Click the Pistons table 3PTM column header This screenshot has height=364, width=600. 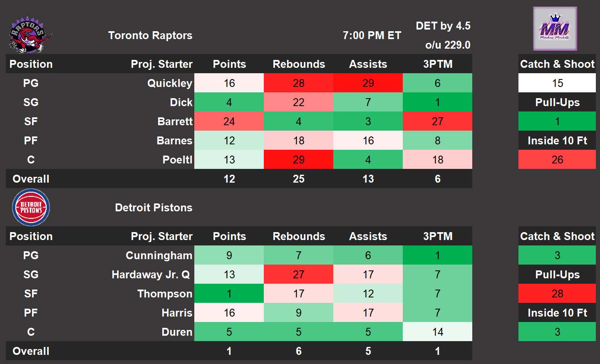point(437,236)
